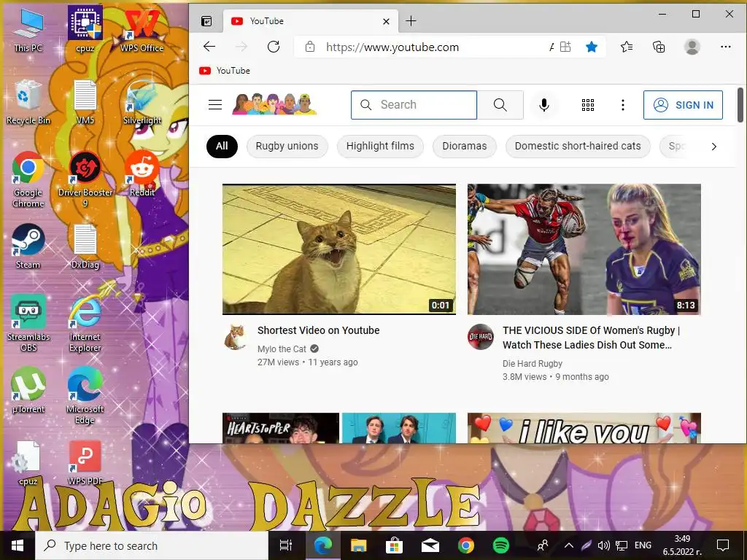The height and width of the screenshot is (560, 747).
Task: Click the magnifier search button beside search box
Action: point(500,105)
